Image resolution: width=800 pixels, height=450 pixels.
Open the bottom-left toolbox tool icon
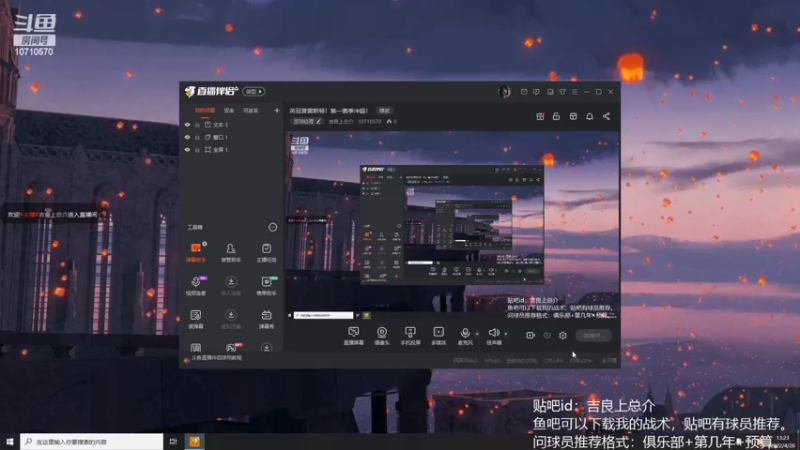(x=196, y=347)
